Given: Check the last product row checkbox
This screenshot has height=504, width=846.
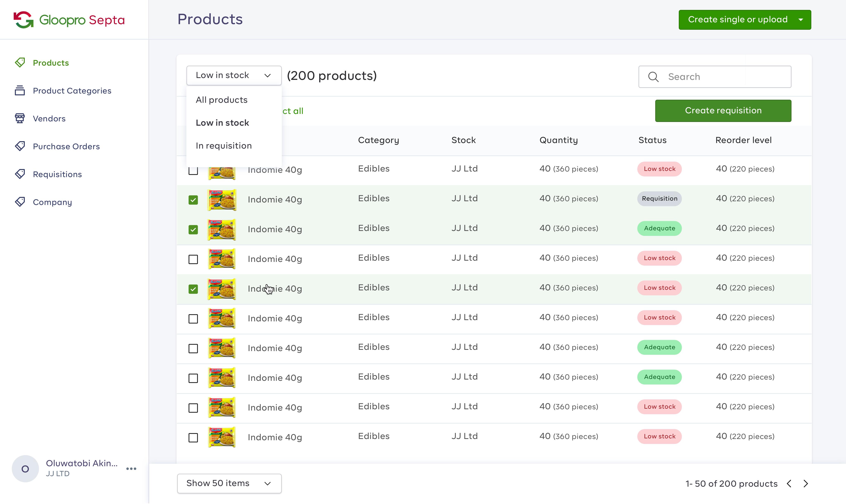Looking at the screenshot, I should (x=193, y=438).
